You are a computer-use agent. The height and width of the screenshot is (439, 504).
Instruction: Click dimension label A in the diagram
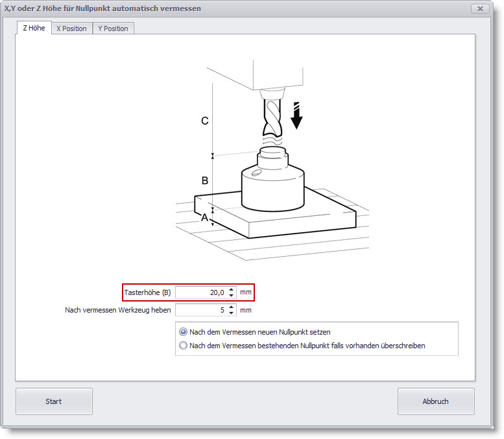[204, 218]
